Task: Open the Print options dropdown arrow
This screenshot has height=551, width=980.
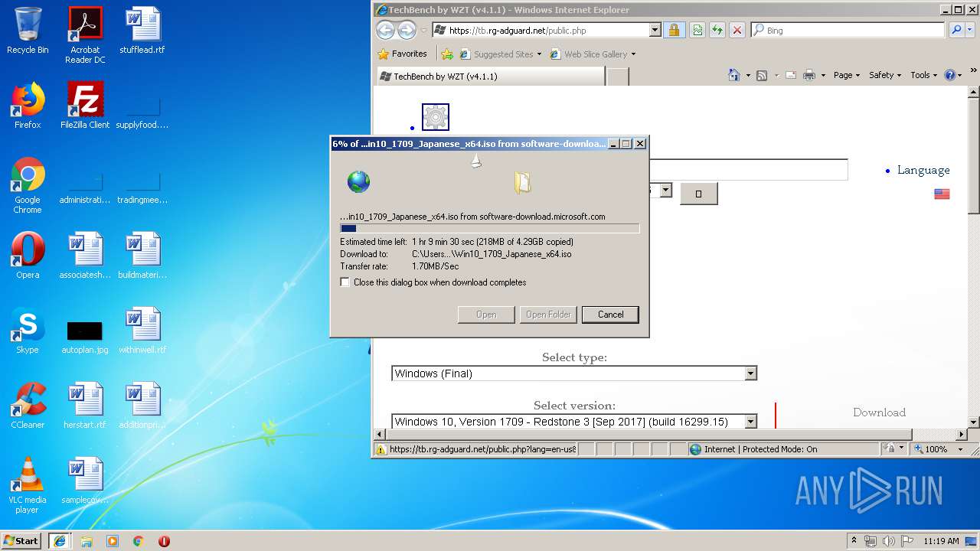Action: (823, 75)
